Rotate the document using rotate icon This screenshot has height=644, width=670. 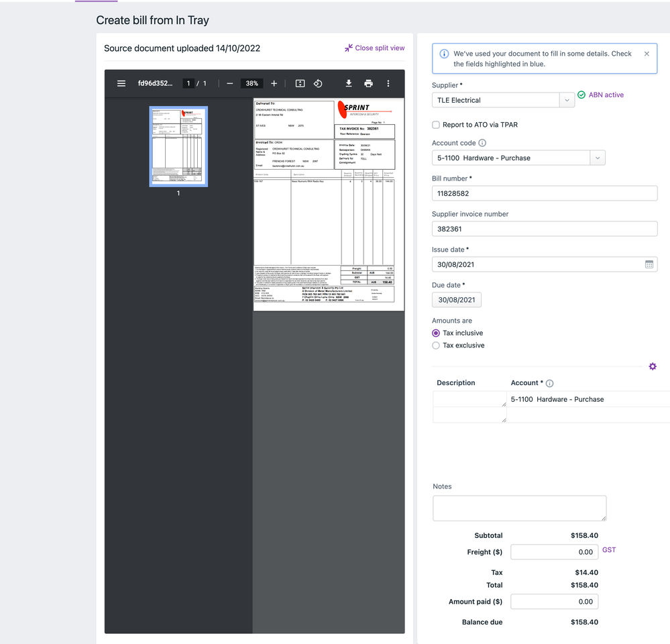[x=318, y=84]
